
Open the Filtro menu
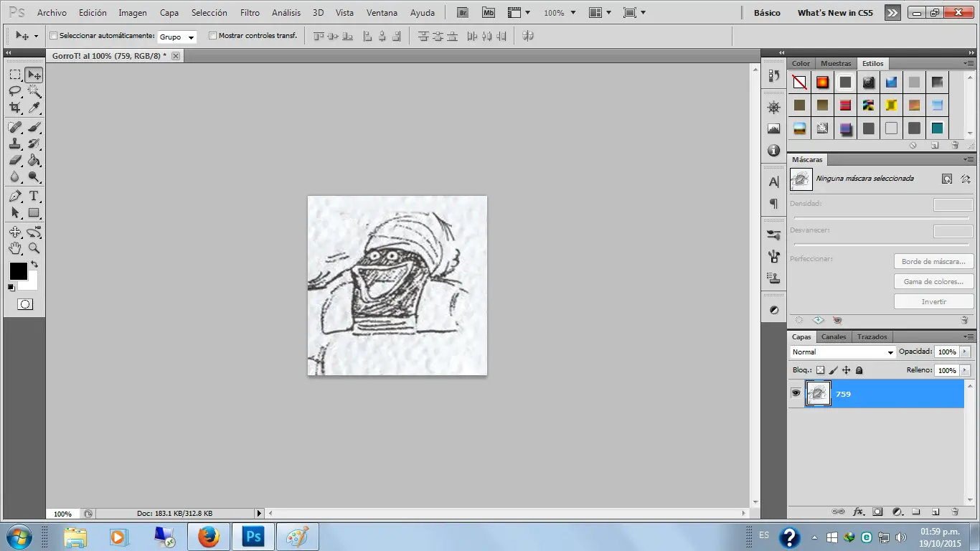(x=250, y=13)
